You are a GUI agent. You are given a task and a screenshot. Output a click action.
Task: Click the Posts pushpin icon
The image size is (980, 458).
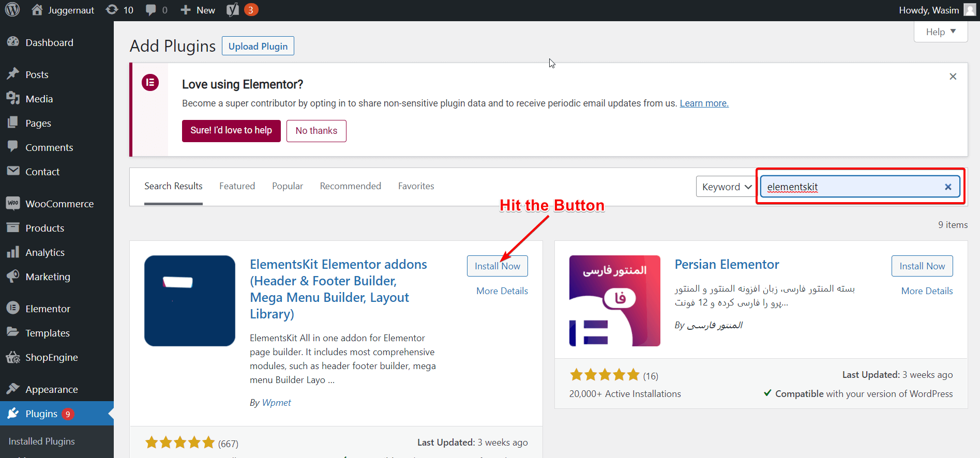(x=13, y=74)
